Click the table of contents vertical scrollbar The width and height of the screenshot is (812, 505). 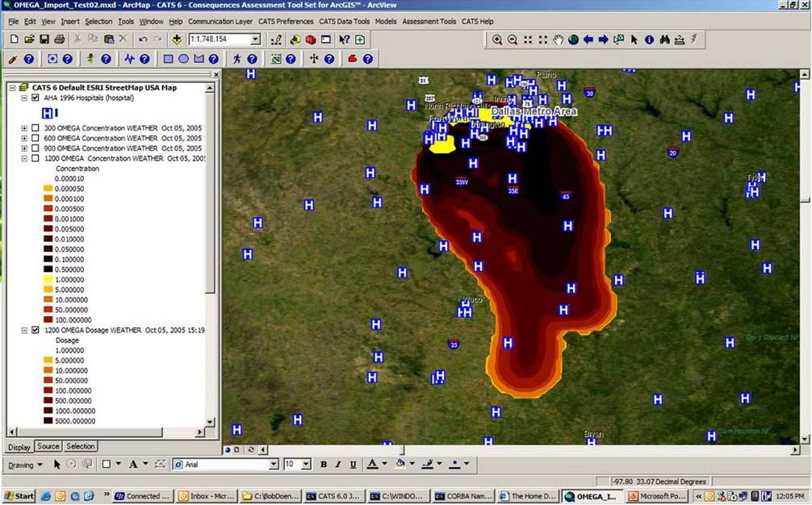click(210, 255)
